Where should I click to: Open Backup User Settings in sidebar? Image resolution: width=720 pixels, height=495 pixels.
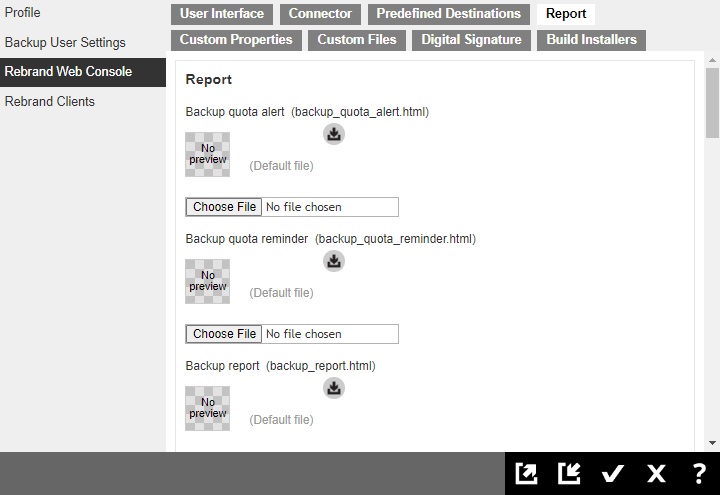(65, 42)
